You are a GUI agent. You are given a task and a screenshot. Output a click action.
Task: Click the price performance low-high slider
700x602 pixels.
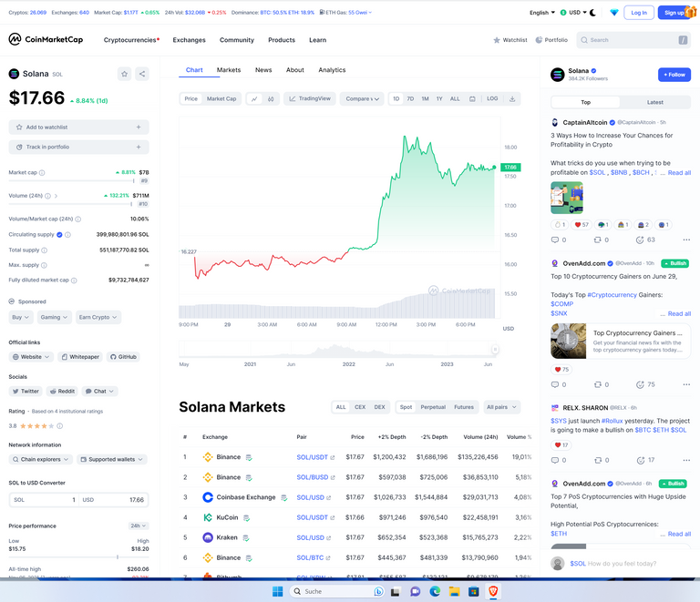tap(78, 557)
